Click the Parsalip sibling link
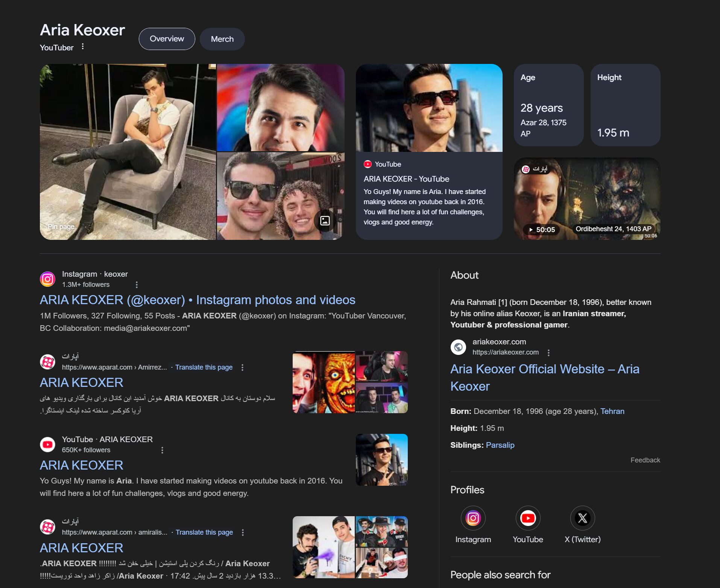Image resolution: width=720 pixels, height=588 pixels. pyautogui.click(x=500, y=445)
